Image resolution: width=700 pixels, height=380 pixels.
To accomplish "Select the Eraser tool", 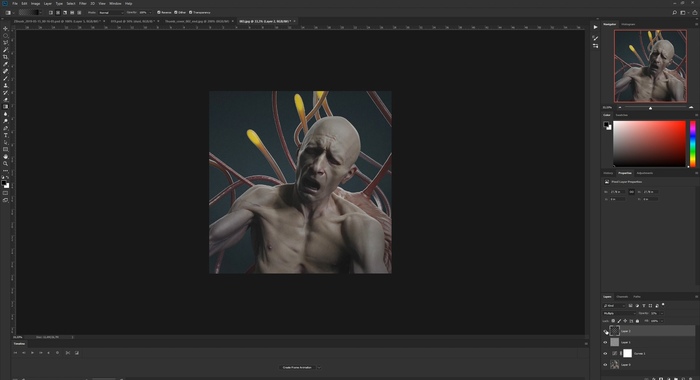I will coord(5,100).
